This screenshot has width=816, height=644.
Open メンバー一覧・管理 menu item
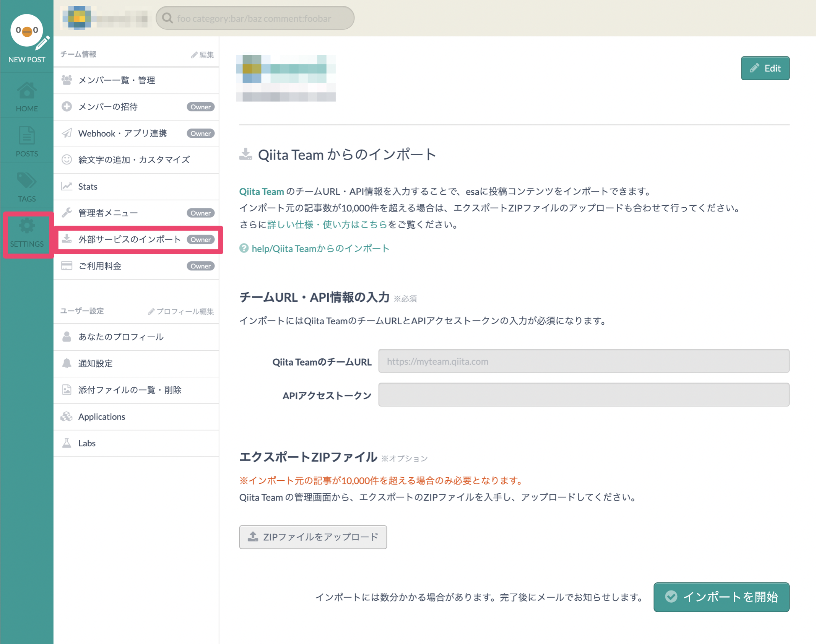(x=136, y=80)
